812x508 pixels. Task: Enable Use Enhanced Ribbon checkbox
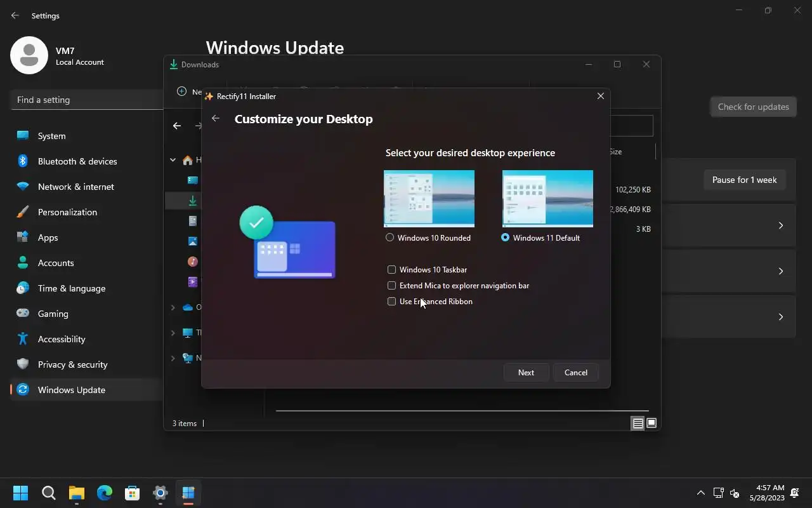click(x=391, y=302)
